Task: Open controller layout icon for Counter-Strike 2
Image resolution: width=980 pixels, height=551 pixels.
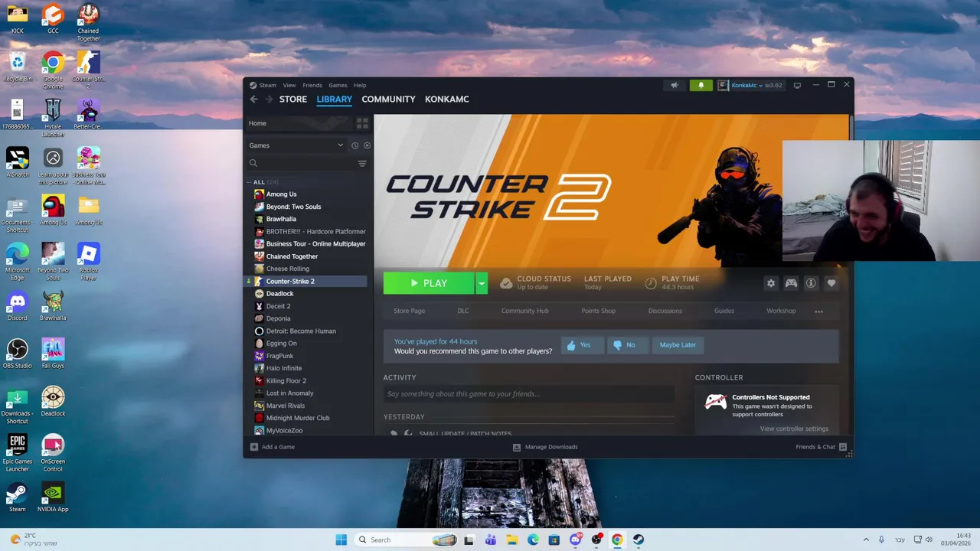Action: pyautogui.click(x=791, y=283)
